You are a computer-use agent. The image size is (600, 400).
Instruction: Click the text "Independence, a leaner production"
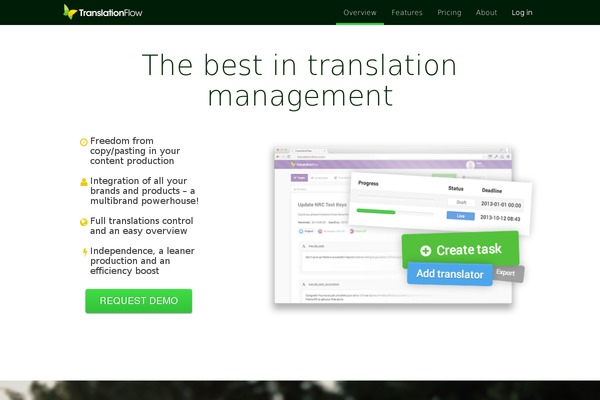pos(142,256)
